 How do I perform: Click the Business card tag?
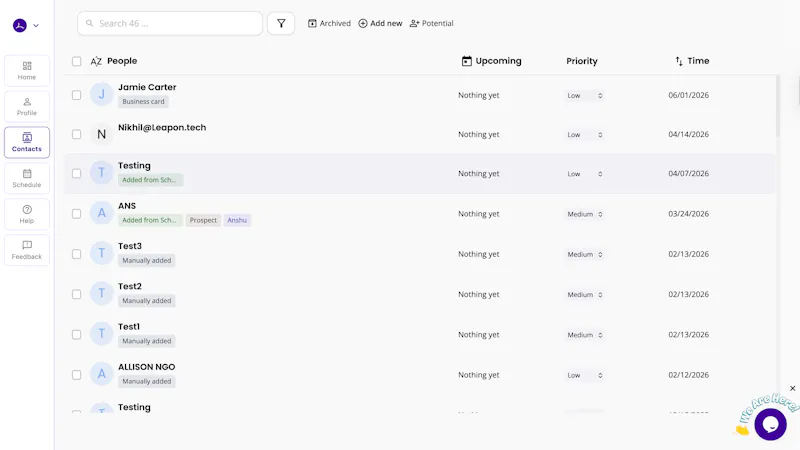(143, 102)
